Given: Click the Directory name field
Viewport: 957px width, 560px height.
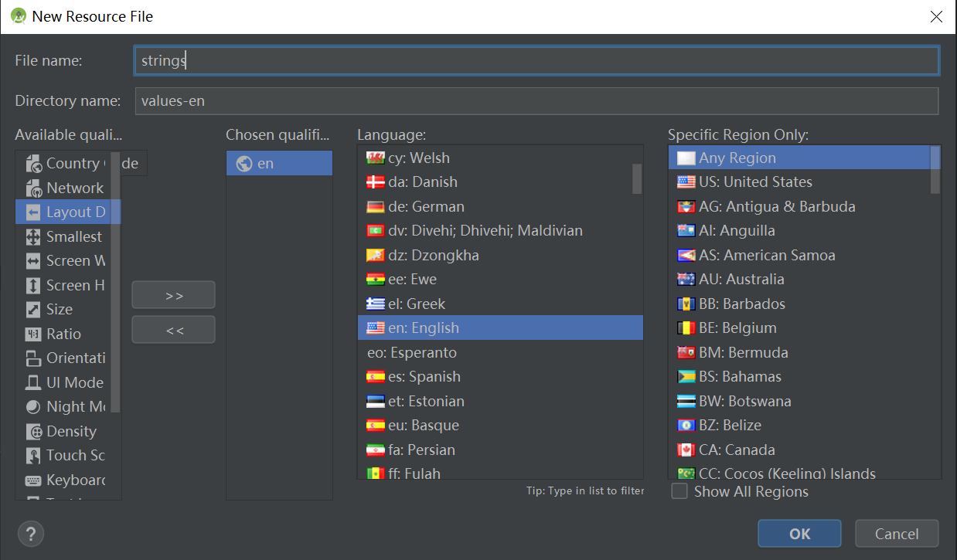Looking at the screenshot, I should point(536,100).
